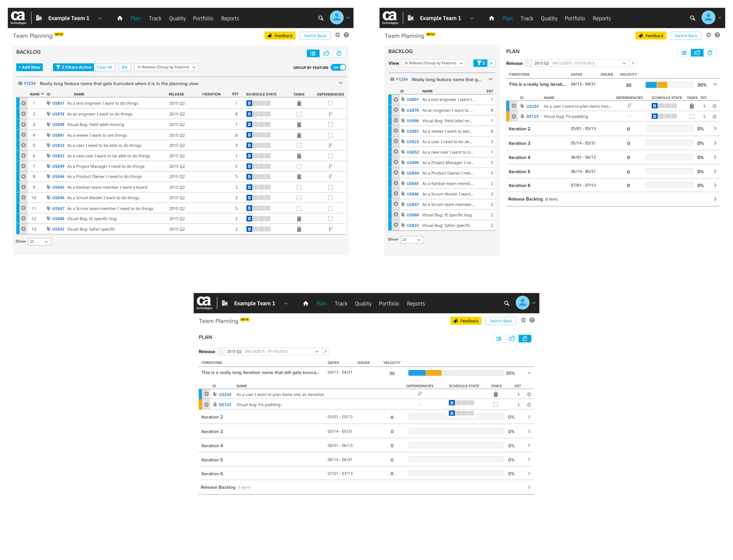The height and width of the screenshot is (560, 733).
Task: Expand Iteration 4 in the full-width Plan view
Action: click(x=529, y=446)
